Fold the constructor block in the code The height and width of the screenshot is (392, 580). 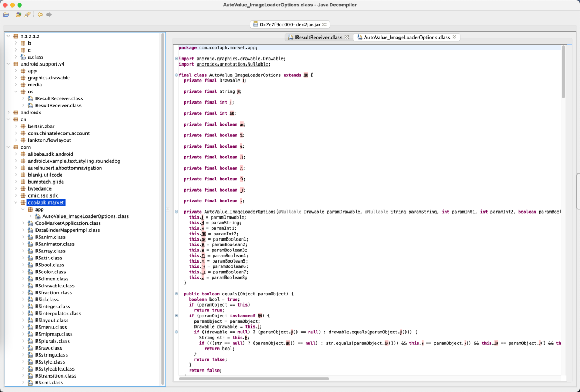176,212
